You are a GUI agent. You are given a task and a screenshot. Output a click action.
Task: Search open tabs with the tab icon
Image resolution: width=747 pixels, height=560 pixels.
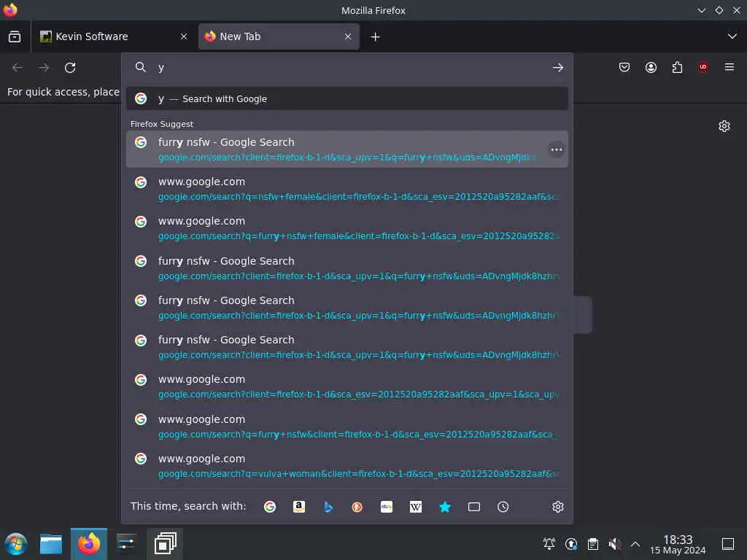point(474,507)
